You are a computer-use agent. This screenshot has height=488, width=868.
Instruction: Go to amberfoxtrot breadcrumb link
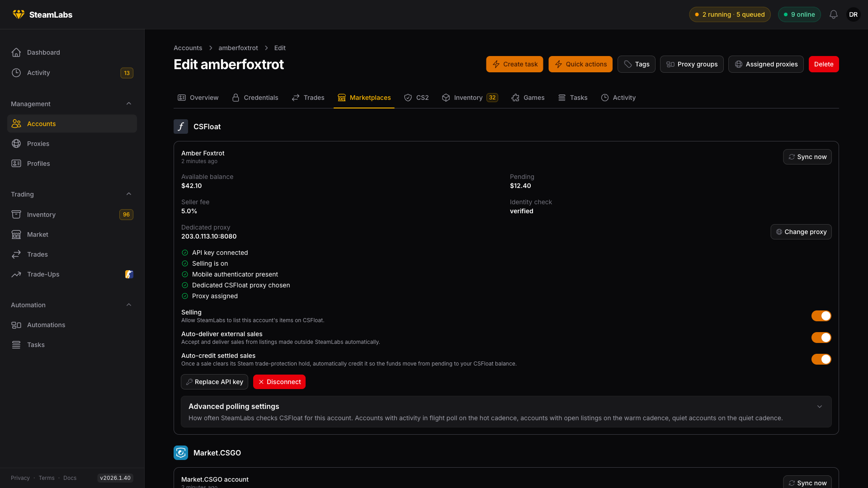click(238, 48)
